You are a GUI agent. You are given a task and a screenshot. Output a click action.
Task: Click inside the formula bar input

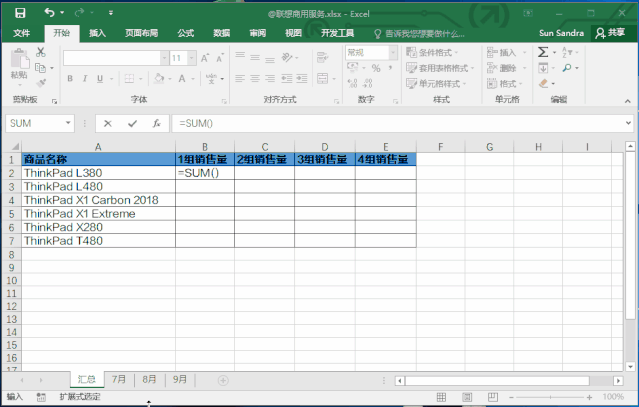coord(397,123)
